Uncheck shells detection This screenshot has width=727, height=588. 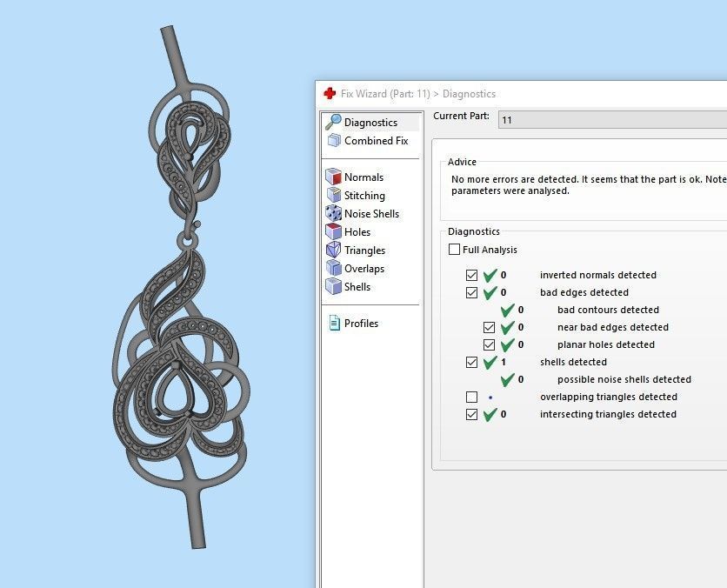click(x=471, y=362)
